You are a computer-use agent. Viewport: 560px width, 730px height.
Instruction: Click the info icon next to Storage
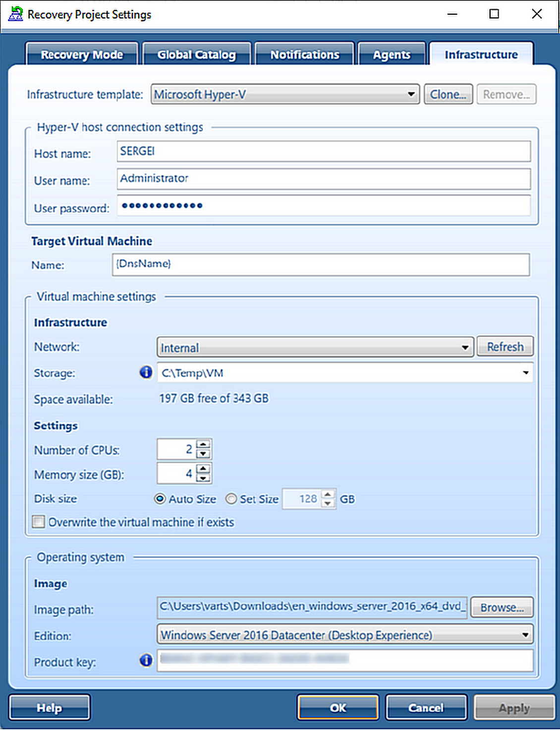tap(146, 373)
